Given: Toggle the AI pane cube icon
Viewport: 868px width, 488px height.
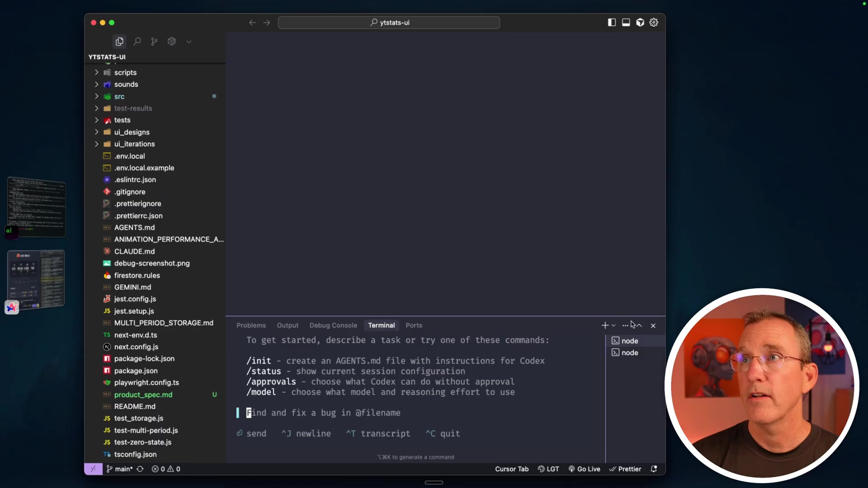Looking at the screenshot, I should 640,23.
